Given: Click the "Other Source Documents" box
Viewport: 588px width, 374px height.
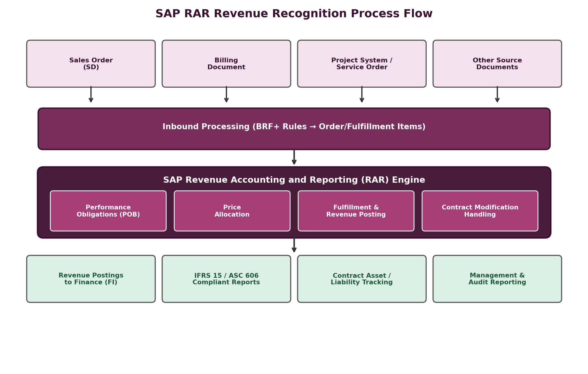Looking at the screenshot, I should [x=497, y=64].
